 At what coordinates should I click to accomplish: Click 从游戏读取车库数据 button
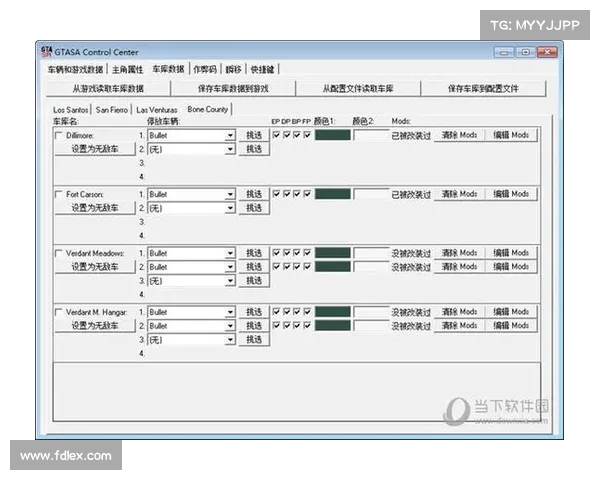pos(108,89)
